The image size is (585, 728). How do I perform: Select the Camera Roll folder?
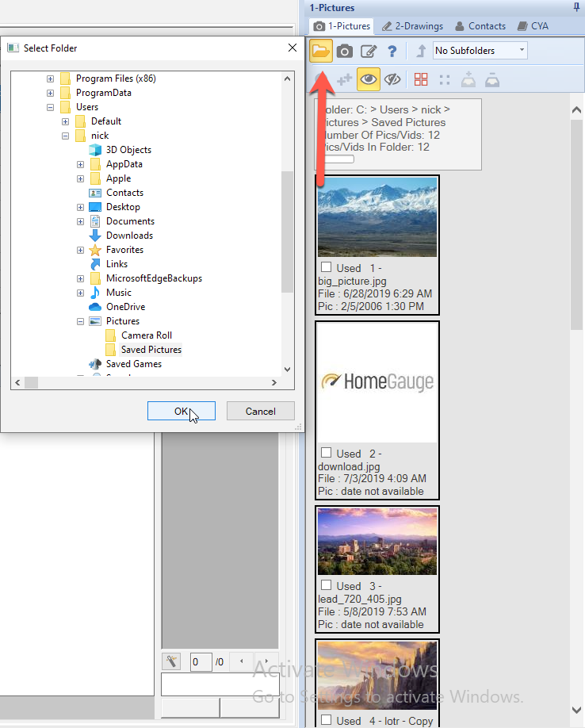(x=146, y=335)
